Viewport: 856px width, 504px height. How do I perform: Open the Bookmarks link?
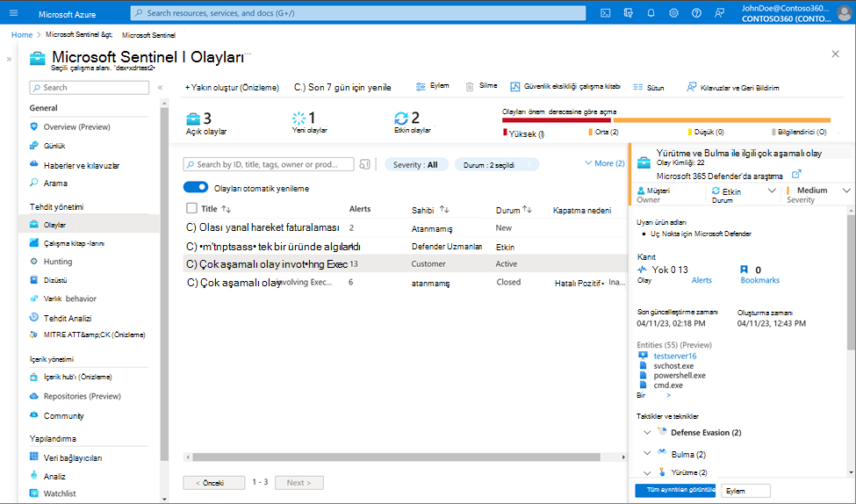(760, 280)
